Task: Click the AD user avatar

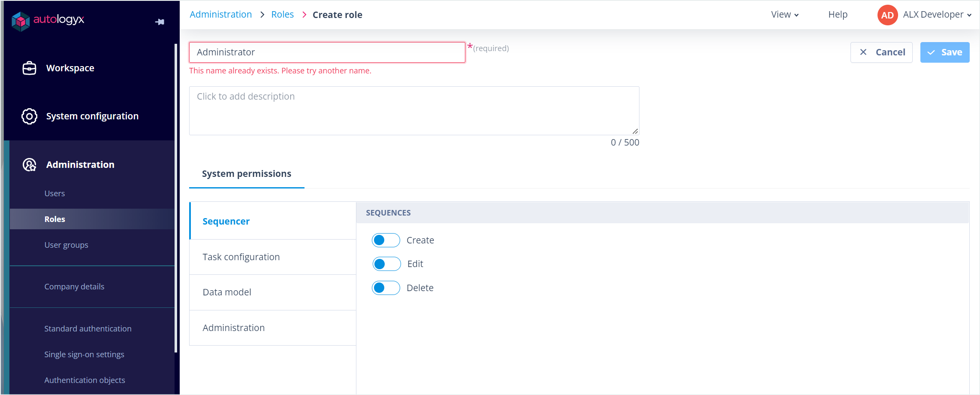Action: click(887, 15)
